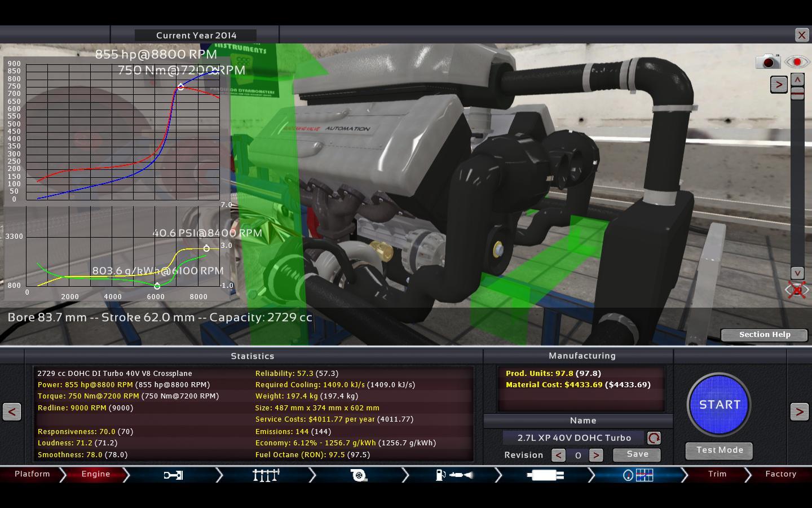The image size is (812, 508).
Task: Toggle the crossed-out eye hide icon
Action: [797, 290]
